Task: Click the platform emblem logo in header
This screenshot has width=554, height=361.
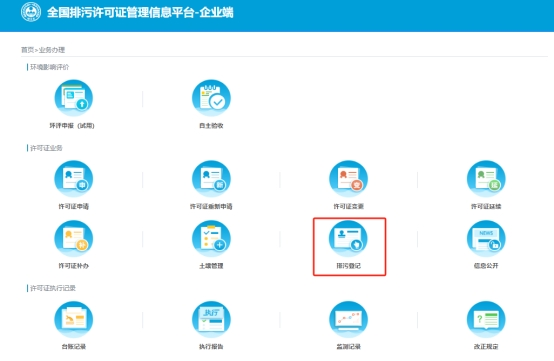Action: tap(31, 12)
